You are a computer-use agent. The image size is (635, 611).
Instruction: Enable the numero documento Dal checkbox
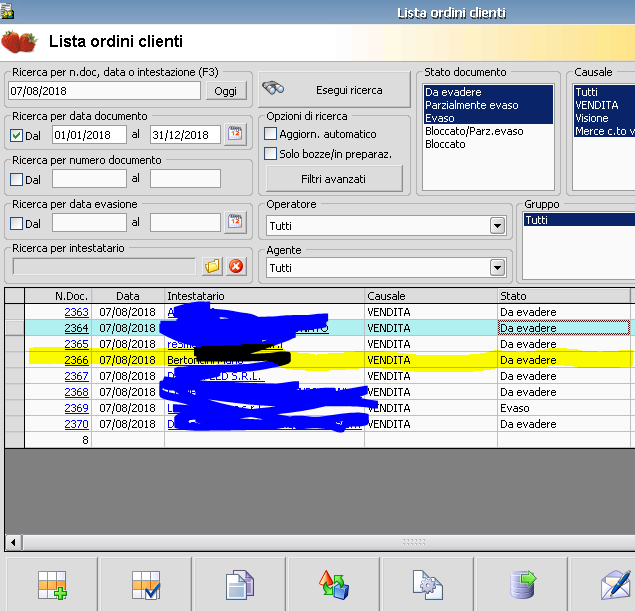tap(16, 179)
